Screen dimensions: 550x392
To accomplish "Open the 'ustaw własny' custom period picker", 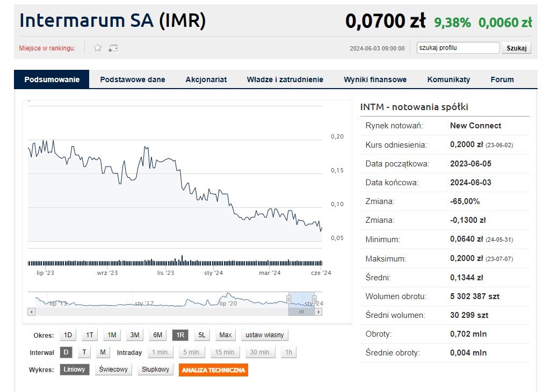I will pos(265,335).
